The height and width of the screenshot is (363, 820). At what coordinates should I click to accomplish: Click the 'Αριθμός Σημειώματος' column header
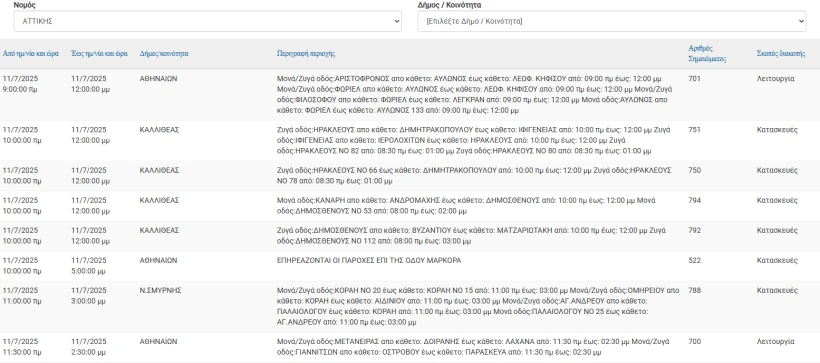(x=707, y=53)
